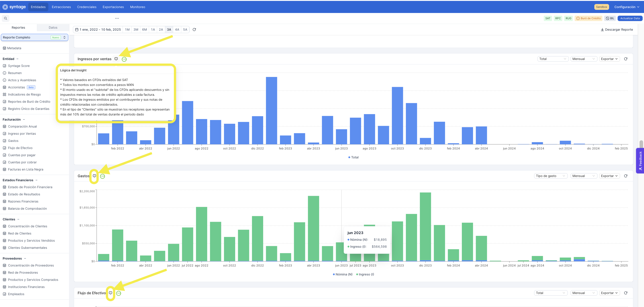Click the three-dots more options icon
This screenshot has width=644, height=307.
coord(117,18)
